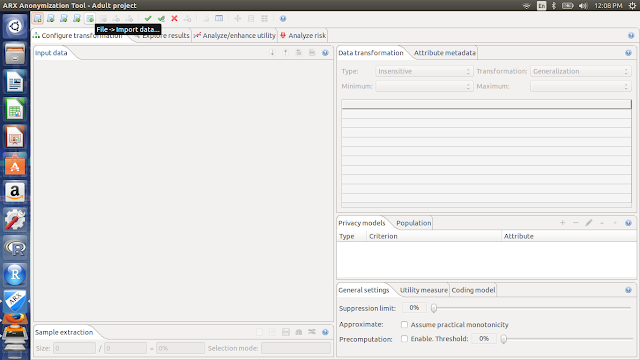This screenshot has width=640, height=360.
Task: Open Amazon from the dock
Action: (x=15, y=192)
